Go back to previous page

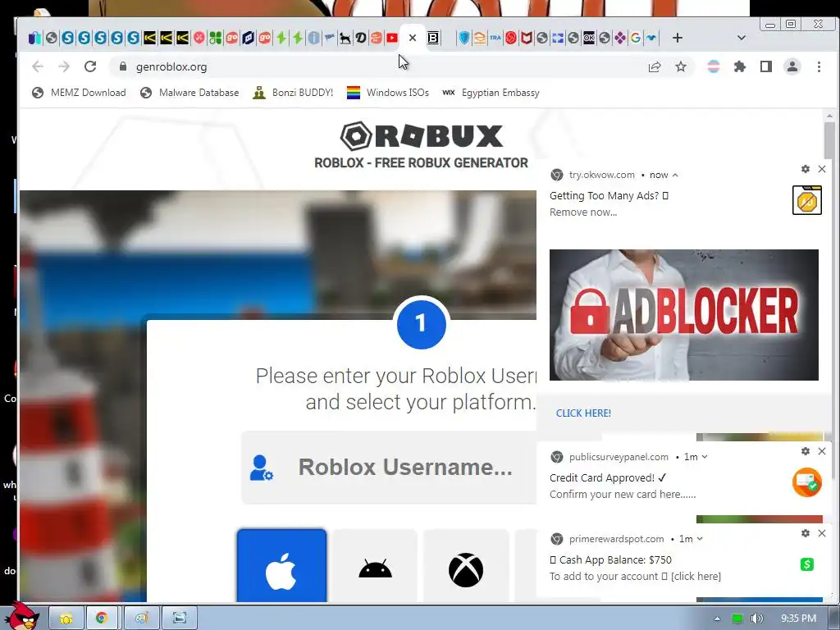[x=38, y=66]
